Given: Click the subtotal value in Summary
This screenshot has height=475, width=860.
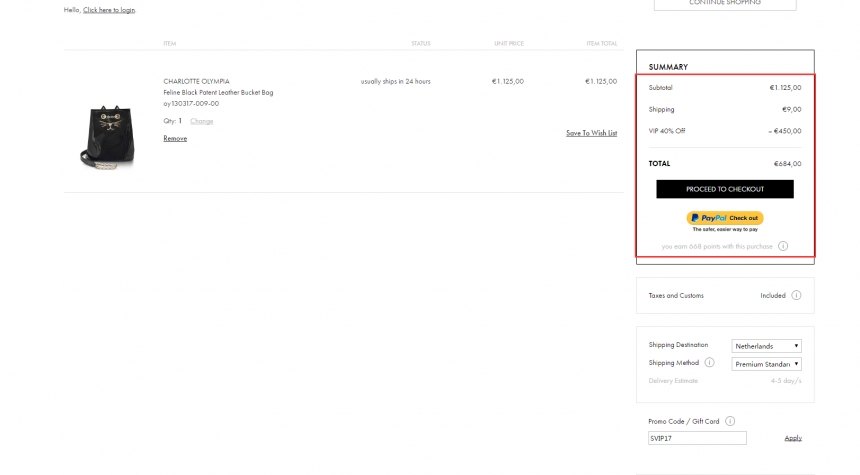Looking at the screenshot, I should coord(785,88).
